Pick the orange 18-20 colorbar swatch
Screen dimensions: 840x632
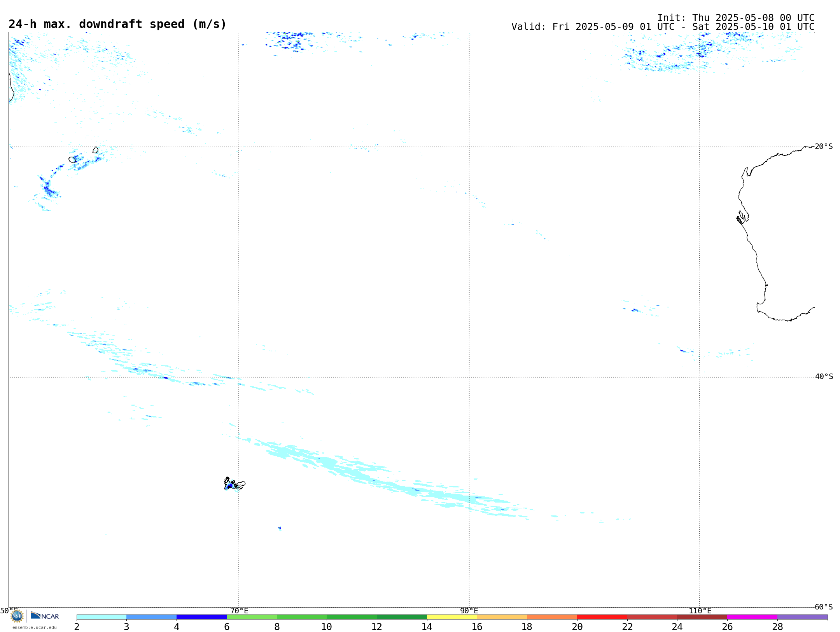(x=552, y=617)
